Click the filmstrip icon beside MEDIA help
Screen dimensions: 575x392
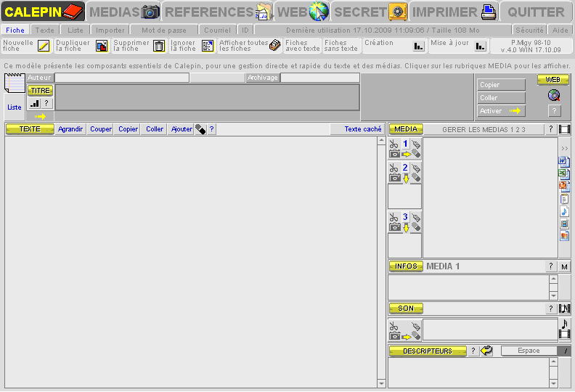564,129
